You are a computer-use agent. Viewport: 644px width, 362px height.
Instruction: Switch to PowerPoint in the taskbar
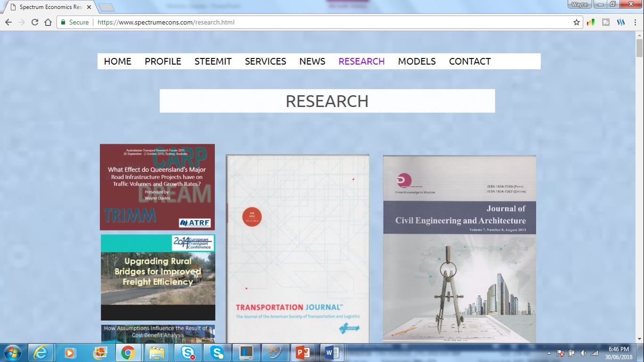pos(304,353)
